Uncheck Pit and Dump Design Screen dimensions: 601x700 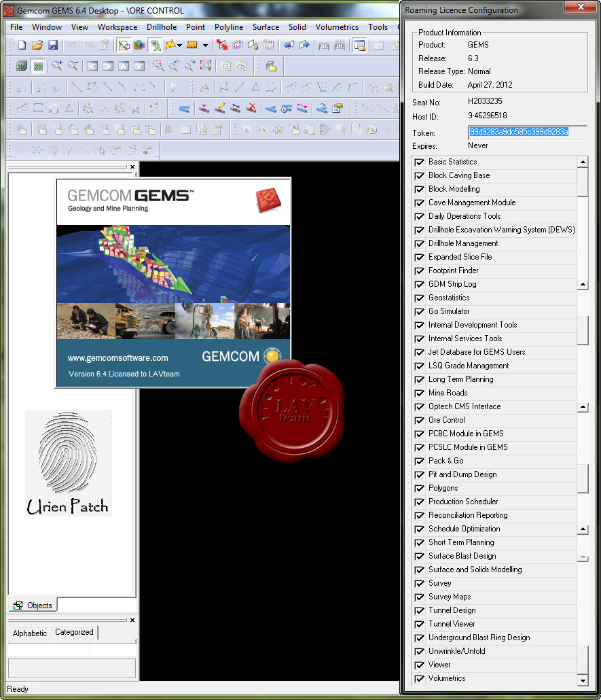point(419,475)
